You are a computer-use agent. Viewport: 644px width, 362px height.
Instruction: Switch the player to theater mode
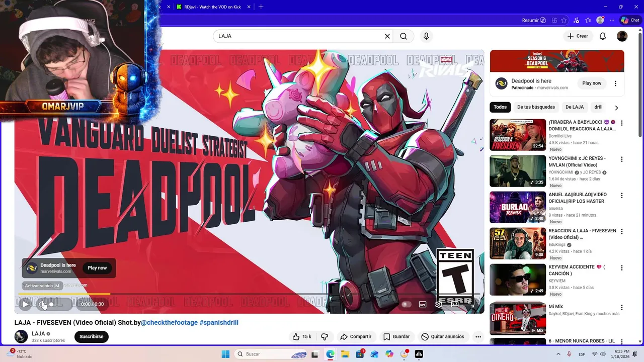(455, 304)
